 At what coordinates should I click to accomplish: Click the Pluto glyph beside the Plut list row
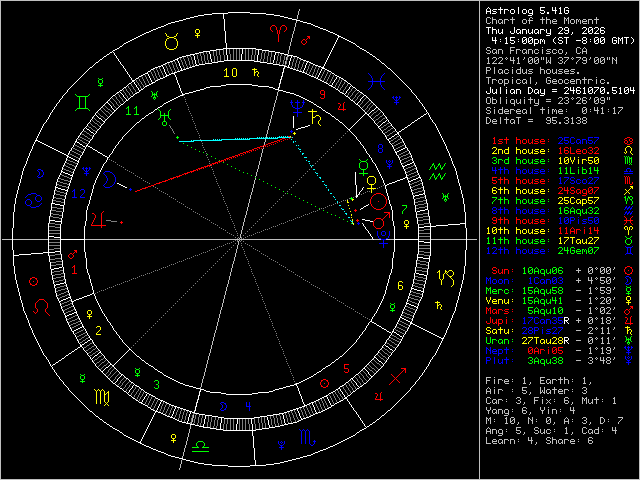[x=629, y=361]
